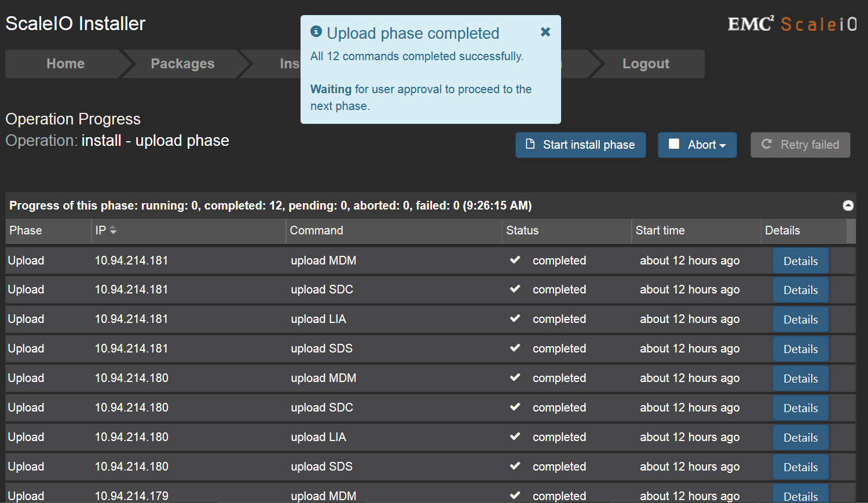Click the Command column header
868x503 pixels.
tap(316, 230)
